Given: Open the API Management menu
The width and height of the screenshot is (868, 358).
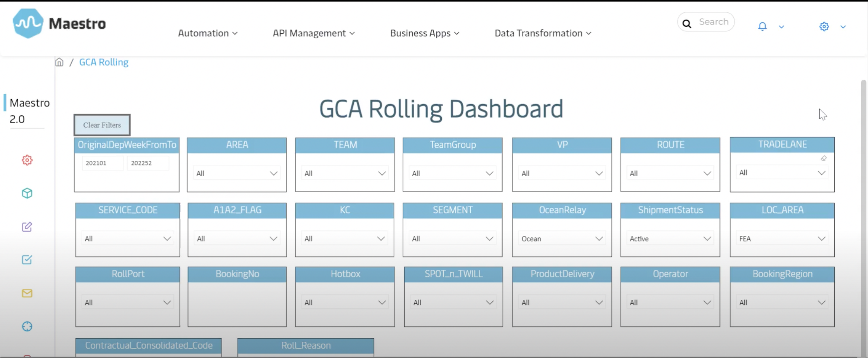Looking at the screenshot, I should tap(313, 33).
